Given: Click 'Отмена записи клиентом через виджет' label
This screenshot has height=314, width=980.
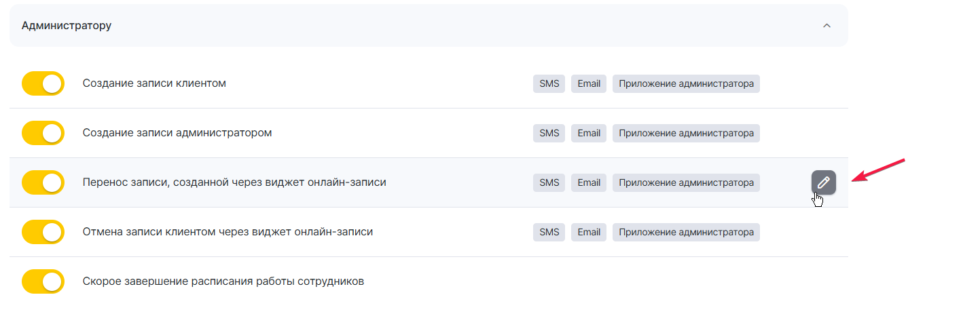Looking at the screenshot, I should point(228,232).
